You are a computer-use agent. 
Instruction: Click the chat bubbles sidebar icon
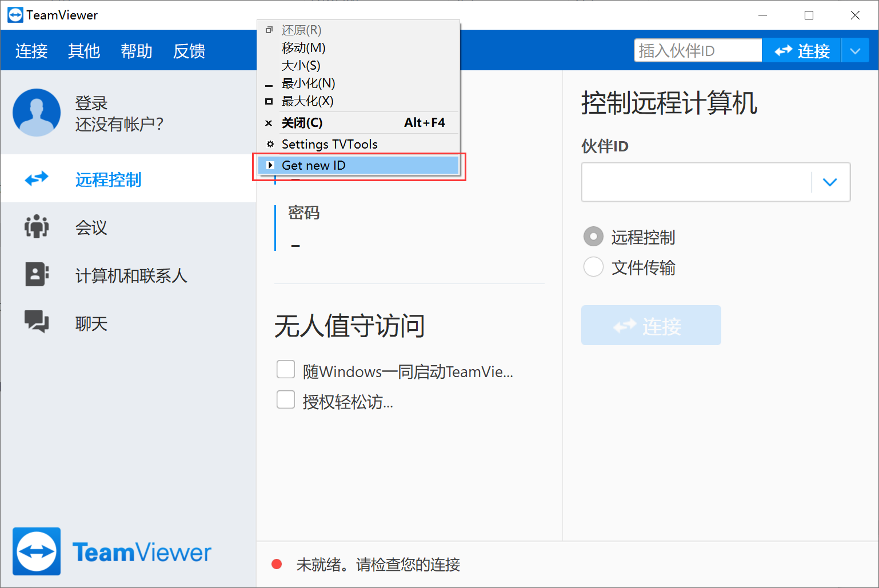click(x=37, y=322)
